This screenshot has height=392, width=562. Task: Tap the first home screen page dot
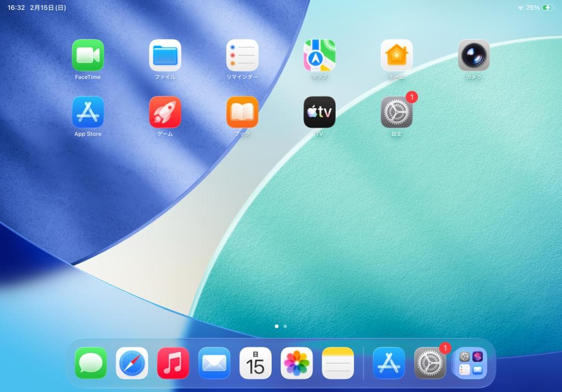(277, 326)
